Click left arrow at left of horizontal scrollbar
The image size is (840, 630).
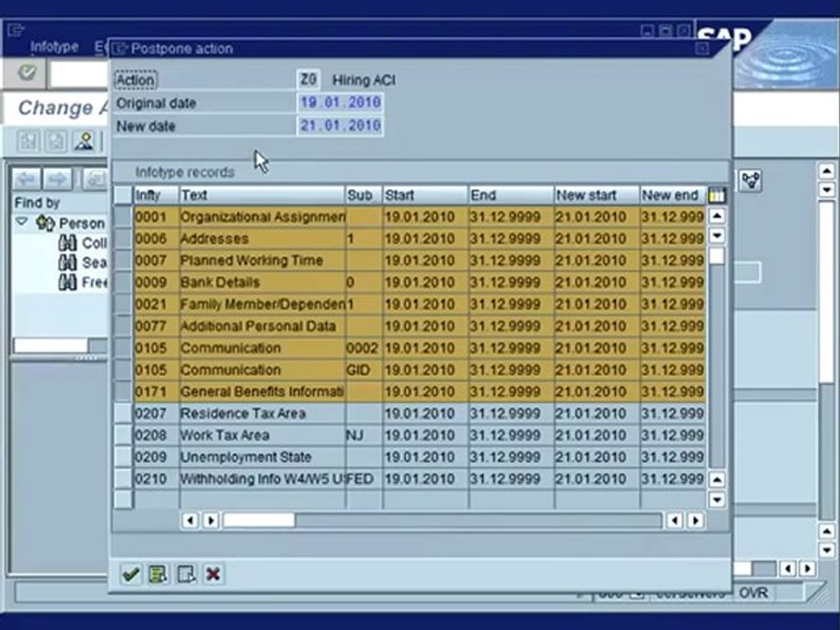(190, 520)
